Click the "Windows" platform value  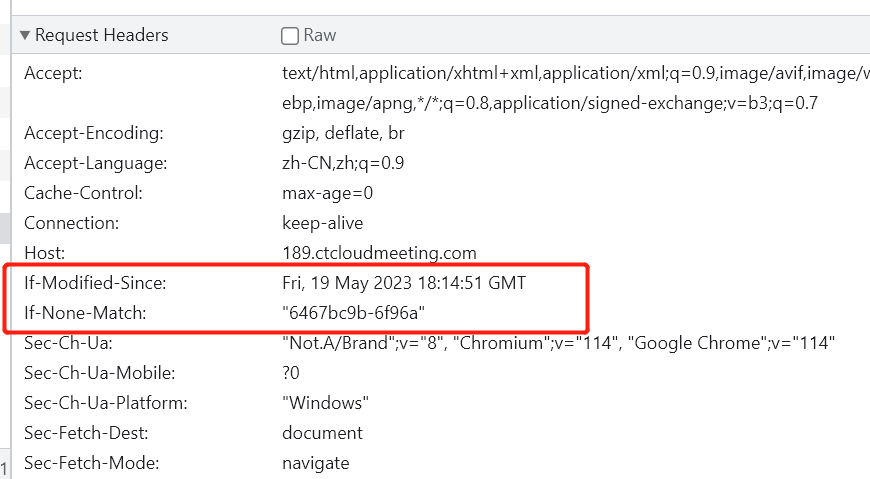326,403
